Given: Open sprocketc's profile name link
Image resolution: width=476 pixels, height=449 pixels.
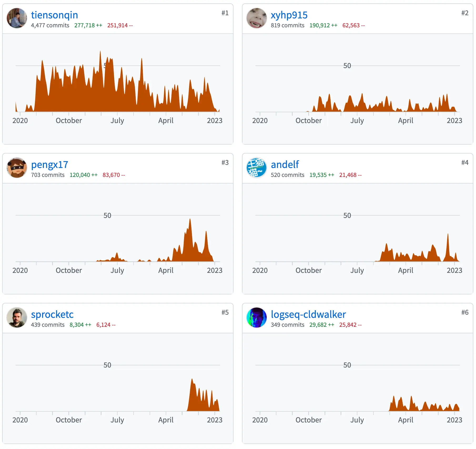Looking at the screenshot, I should point(52,314).
